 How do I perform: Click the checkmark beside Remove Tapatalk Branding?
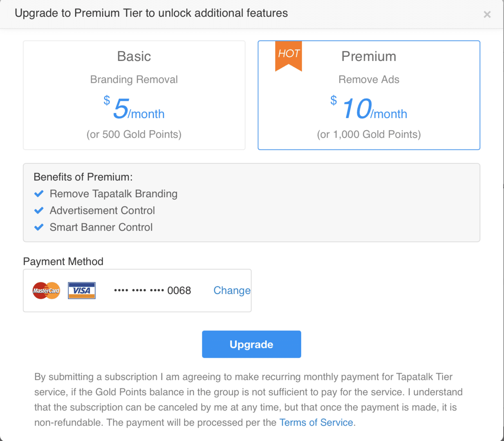[x=39, y=194]
